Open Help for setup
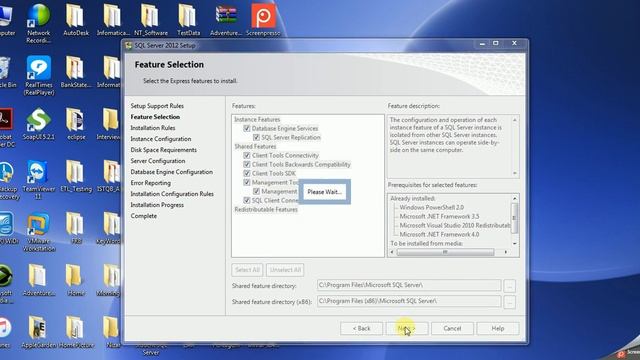The image size is (640, 360). click(498, 328)
